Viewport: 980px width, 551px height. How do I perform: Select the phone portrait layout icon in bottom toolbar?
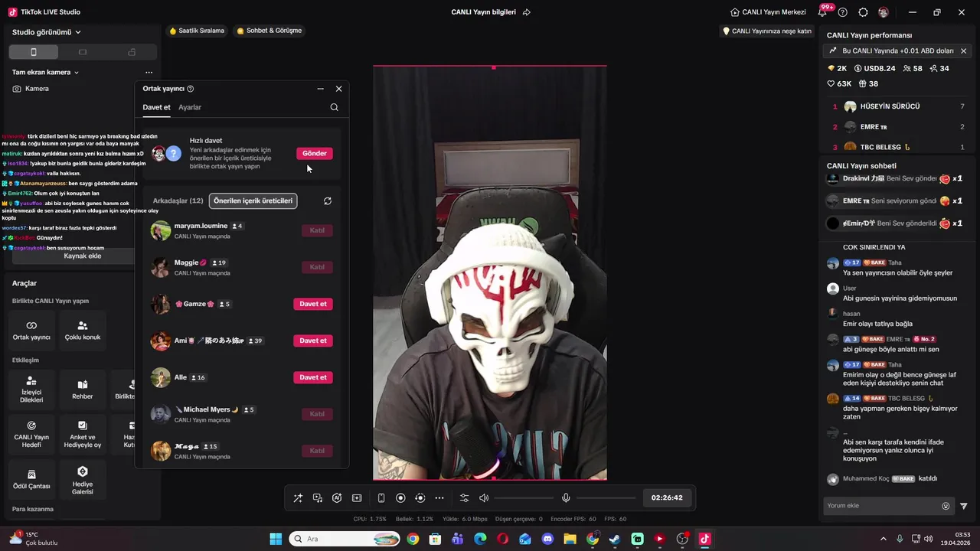pos(381,498)
